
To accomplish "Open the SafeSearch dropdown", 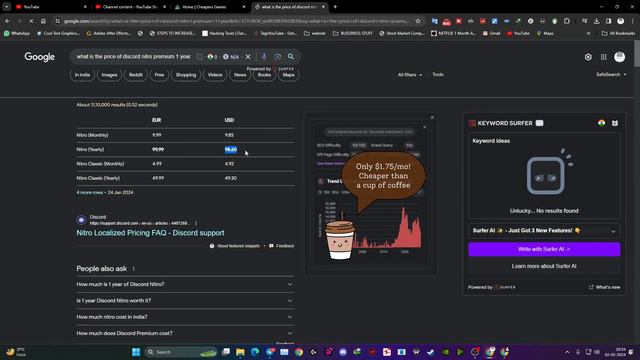I will click(611, 74).
